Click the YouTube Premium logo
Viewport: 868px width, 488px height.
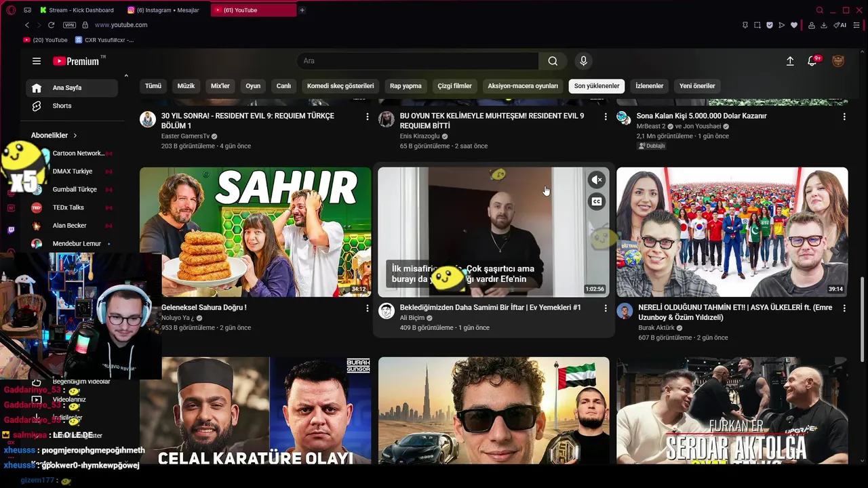pyautogui.click(x=76, y=61)
